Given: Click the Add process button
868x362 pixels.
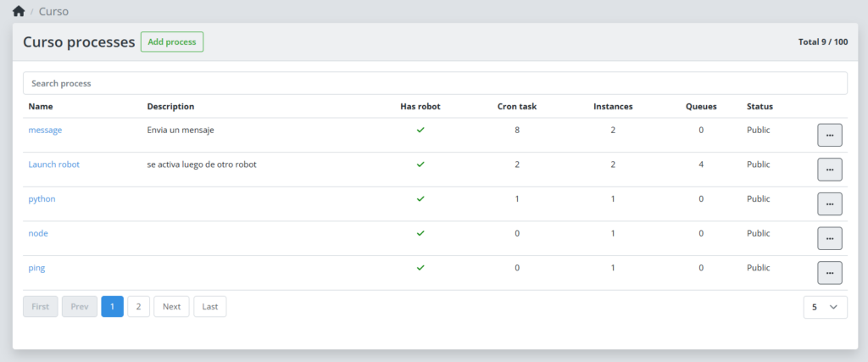Looking at the screenshot, I should pyautogui.click(x=172, y=42).
